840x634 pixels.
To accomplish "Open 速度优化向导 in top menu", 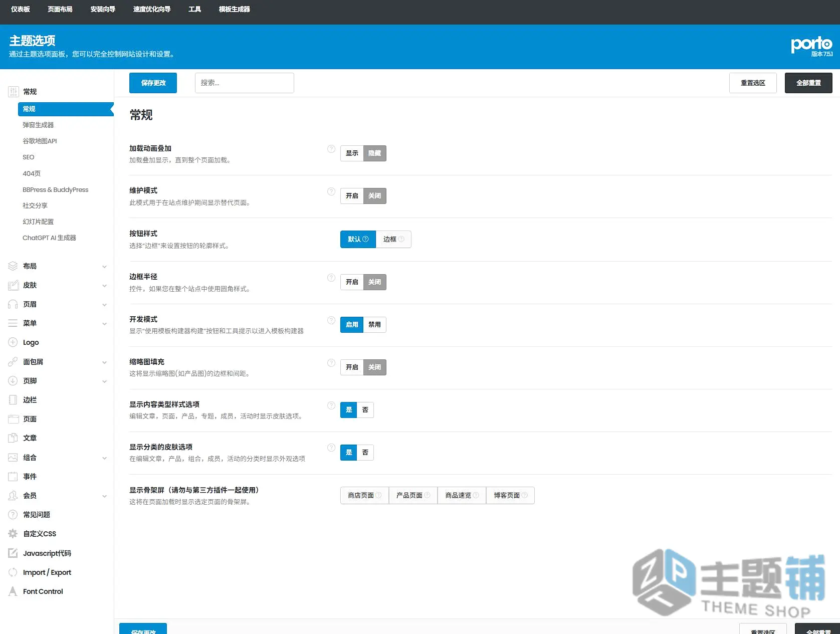I will 152,10.
